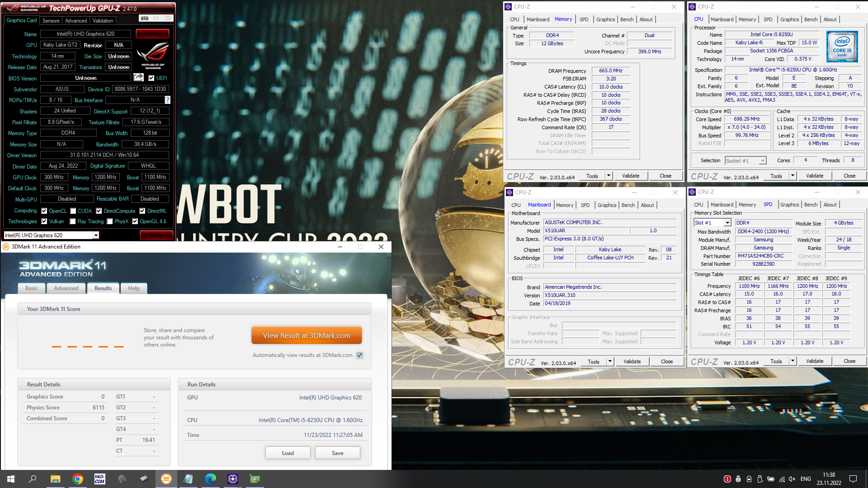
Task: Click the ENG language indicator
Action: click(806, 479)
